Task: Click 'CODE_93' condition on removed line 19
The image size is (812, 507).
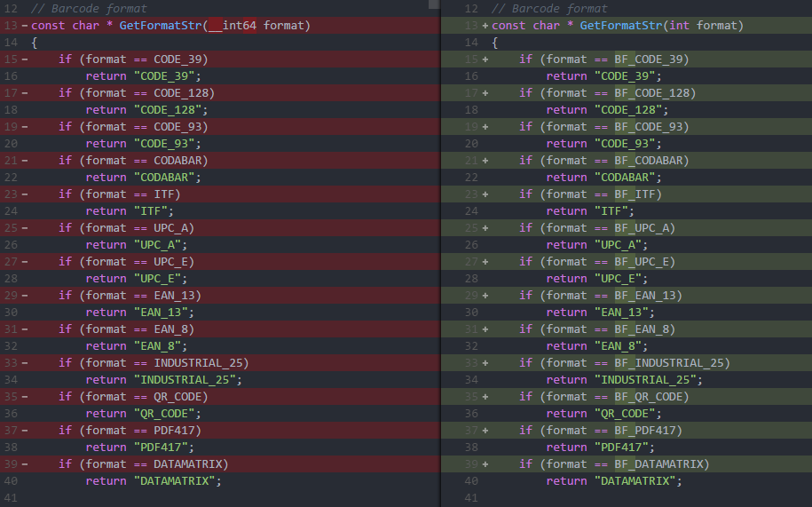Action: 177,126
